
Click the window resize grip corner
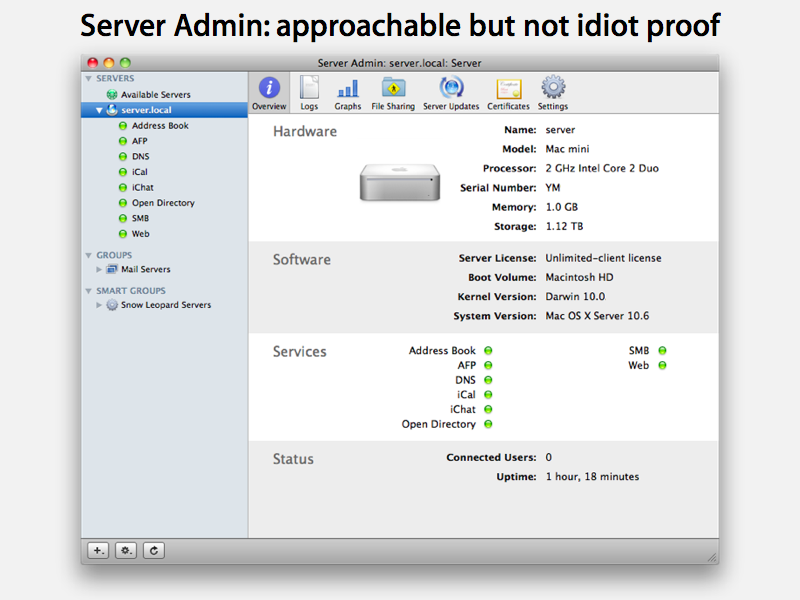click(x=712, y=557)
